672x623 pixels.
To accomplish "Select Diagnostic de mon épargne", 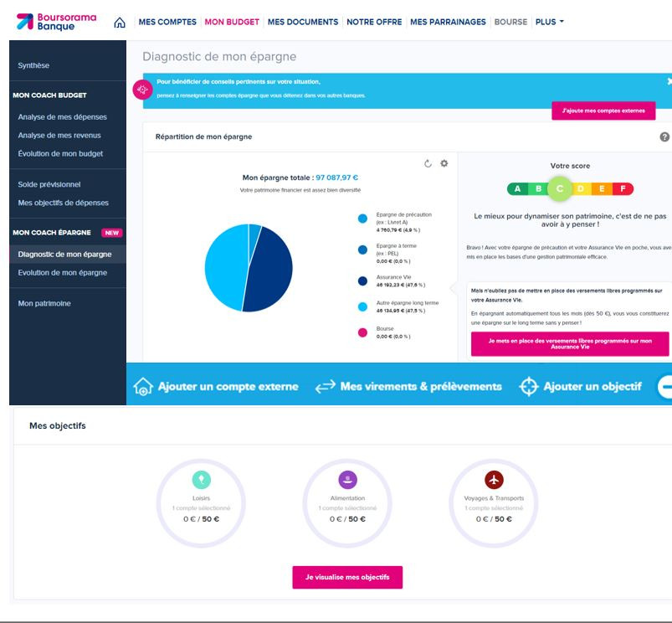I will pyautogui.click(x=68, y=255).
